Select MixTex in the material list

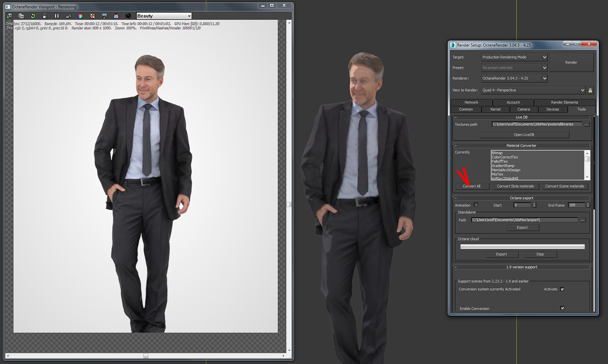point(497,174)
